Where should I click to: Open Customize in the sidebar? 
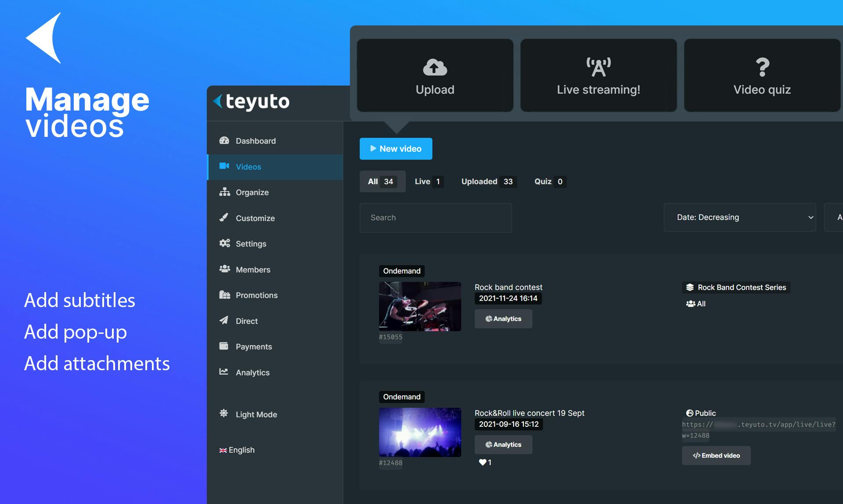click(x=275, y=218)
